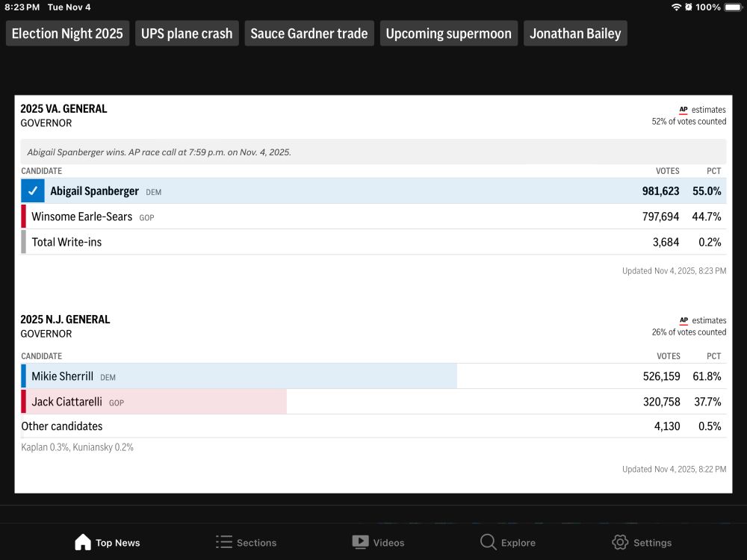Click the 8:23 PM clock in status bar
The image size is (747, 560).
pos(22,7)
